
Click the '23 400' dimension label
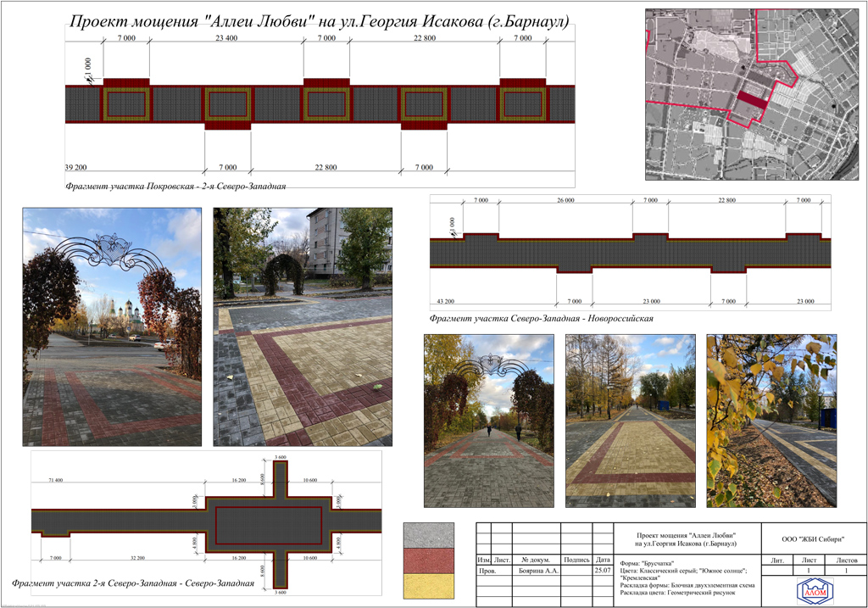click(x=226, y=38)
